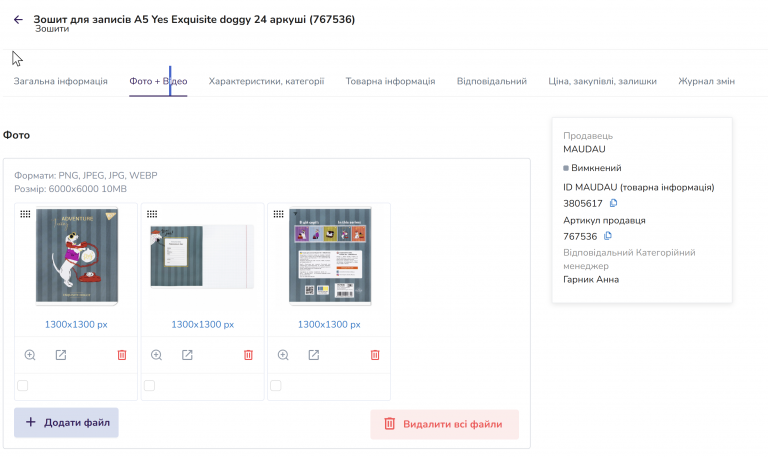Click Видалити всі файли button
The image size is (768, 458).
pos(445,424)
